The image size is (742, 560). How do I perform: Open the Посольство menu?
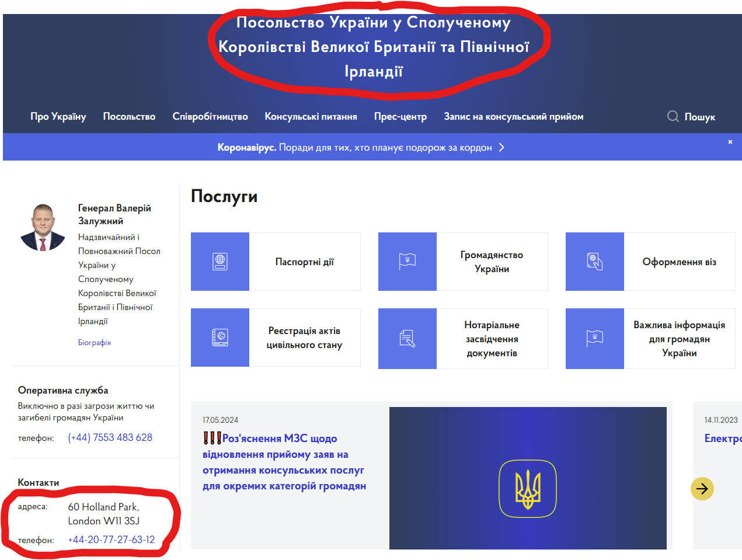coord(129,117)
